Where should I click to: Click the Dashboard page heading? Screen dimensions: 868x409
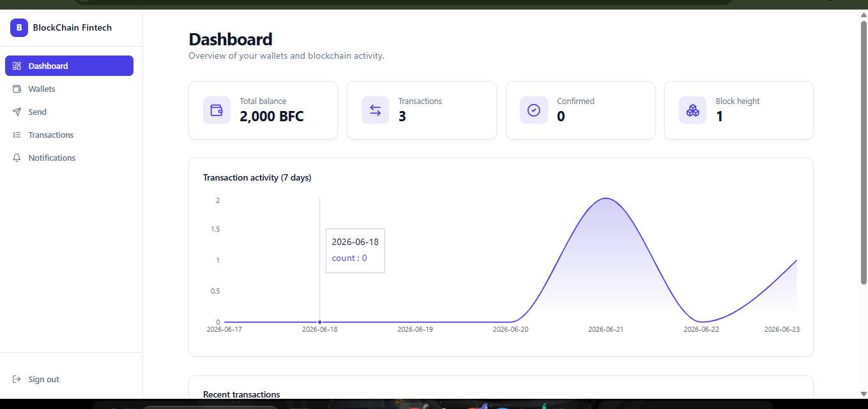231,39
